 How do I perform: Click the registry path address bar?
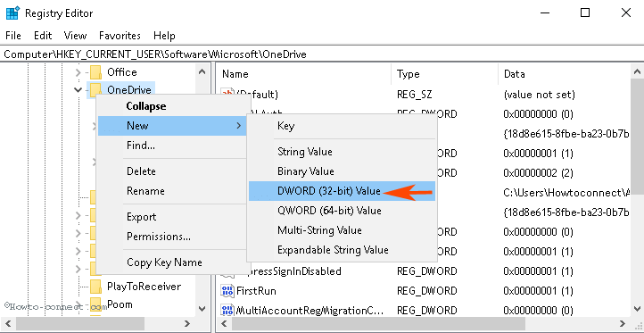click(322, 54)
